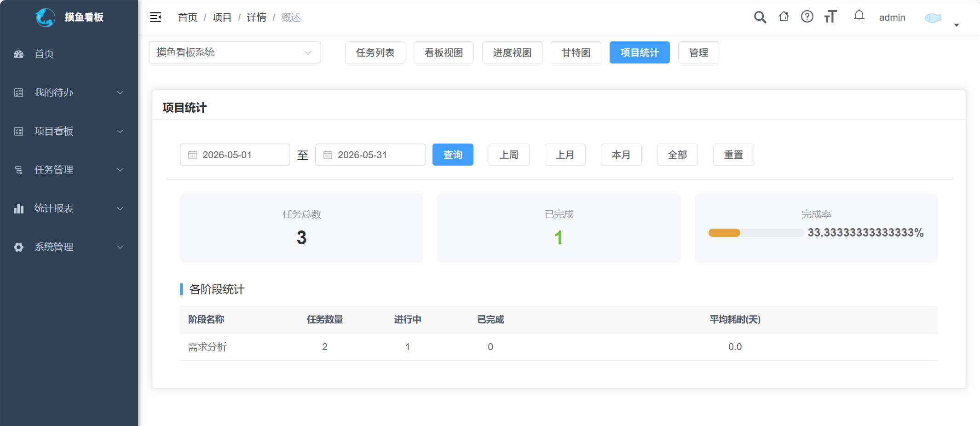Open the user menu caret arrow
The width and height of the screenshot is (980, 426).
tap(956, 25)
